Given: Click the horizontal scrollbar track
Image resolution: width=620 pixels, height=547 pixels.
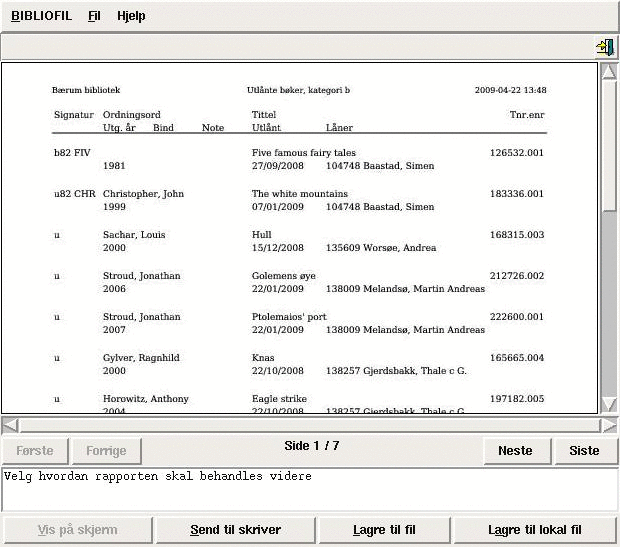Looking at the screenshot, I should click(300, 425).
